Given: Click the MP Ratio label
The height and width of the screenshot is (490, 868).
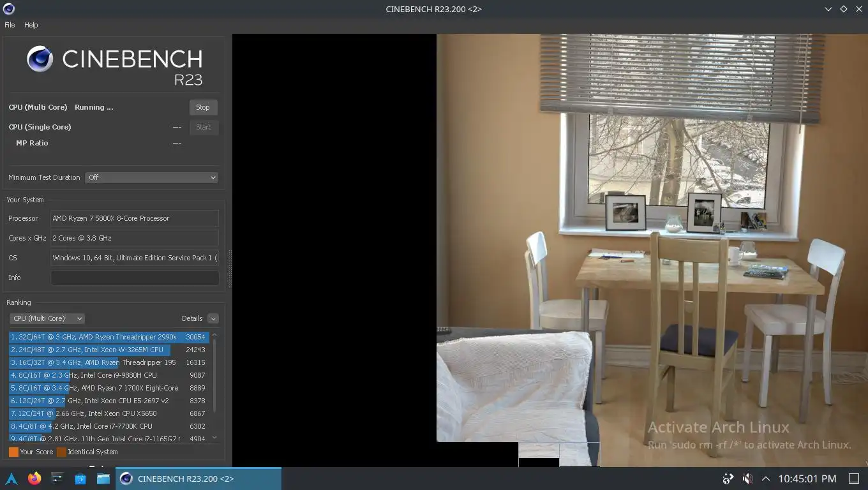Looking at the screenshot, I should (x=32, y=143).
